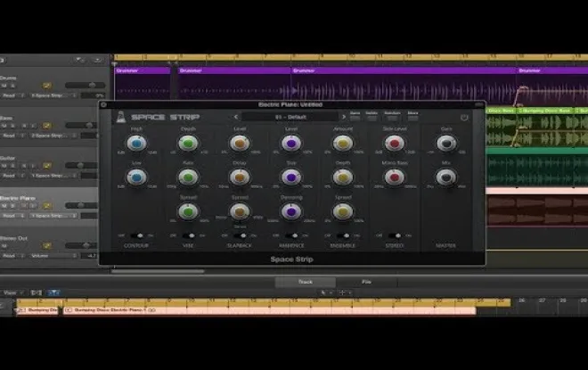Click the blue catch playhead icon in editor toolbar
Screen dimensions: 588x370
(53, 292)
